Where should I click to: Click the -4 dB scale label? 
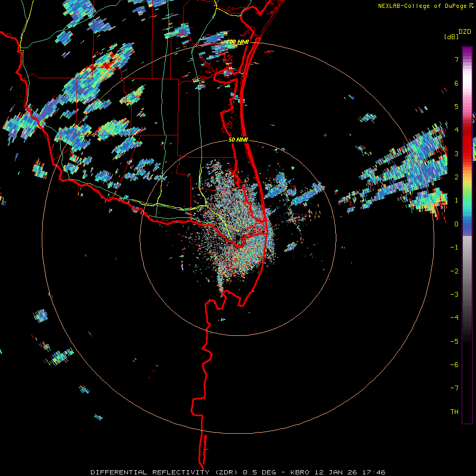(x=454, y=318)
